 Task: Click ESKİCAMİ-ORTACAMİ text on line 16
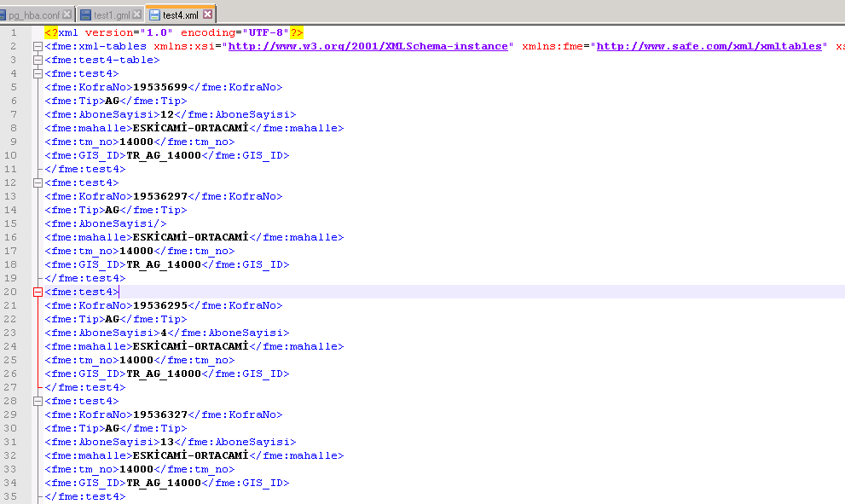[191, 237]
